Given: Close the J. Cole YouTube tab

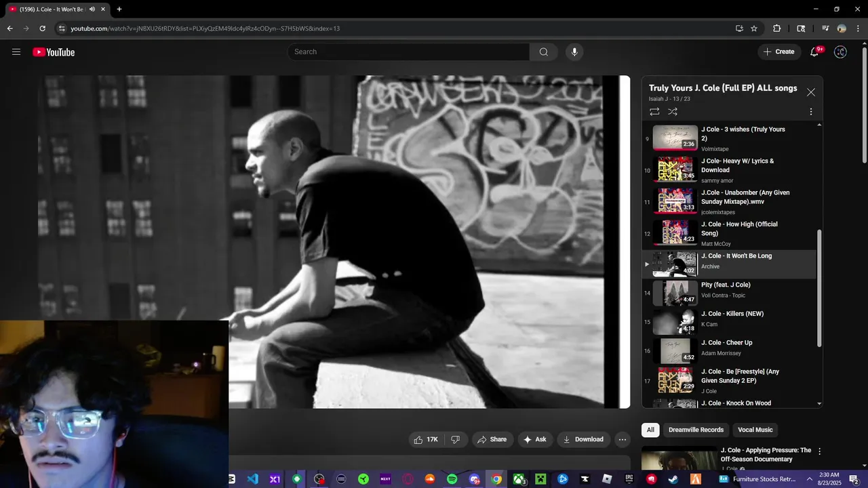Looking at the screenshot, I should [x=103, y=9].
